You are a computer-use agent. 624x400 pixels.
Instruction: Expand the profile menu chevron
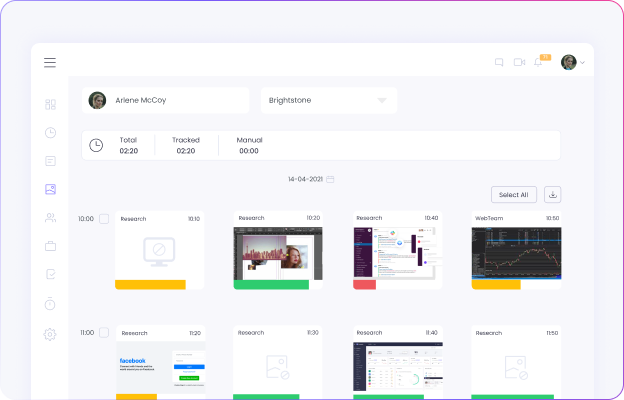click(x=583, y=62)
